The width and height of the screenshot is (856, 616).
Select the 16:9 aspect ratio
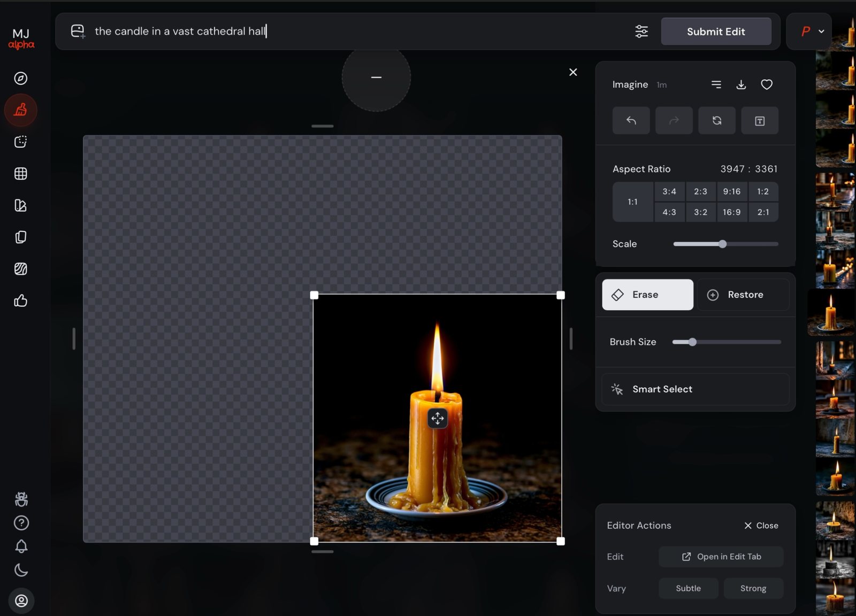click(x=732, y=212)
